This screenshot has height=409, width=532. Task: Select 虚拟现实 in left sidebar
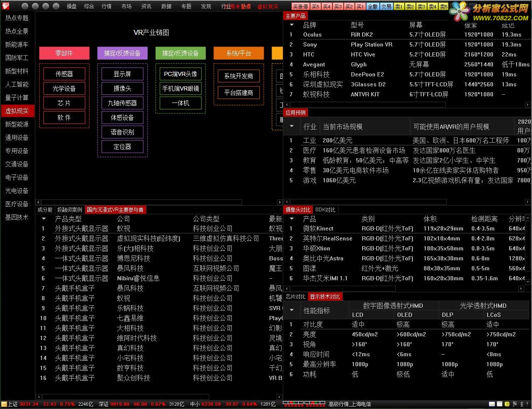(17, 111)
